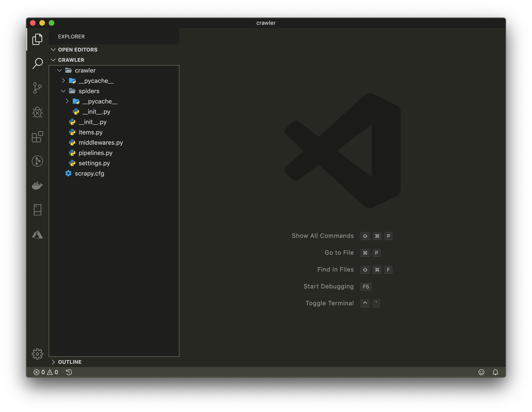Open the Docker panel icon
The image size is (532, 412).
[x=37, y=186]
